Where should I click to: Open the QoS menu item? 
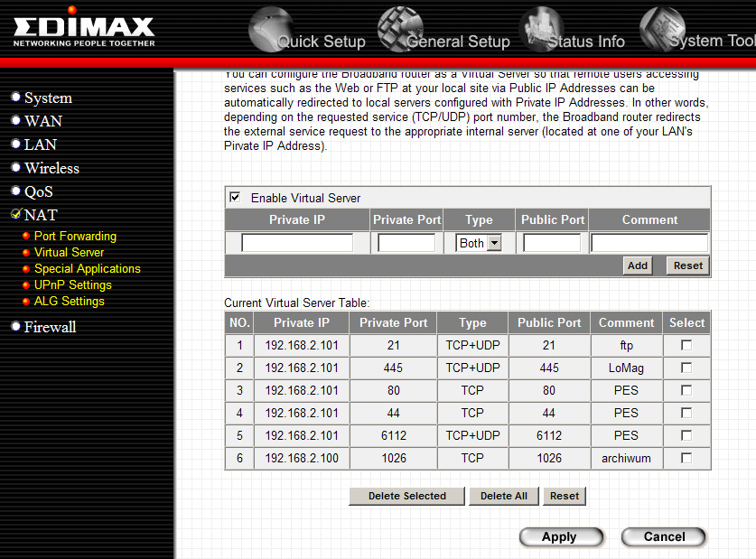click(x=39, y=191)
